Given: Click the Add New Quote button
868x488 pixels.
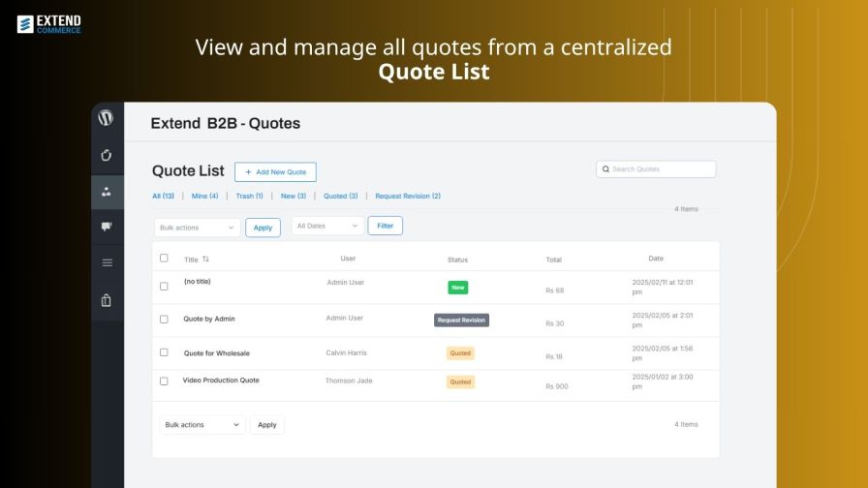Looking at the screenshot, I should (x=275, y=172).
